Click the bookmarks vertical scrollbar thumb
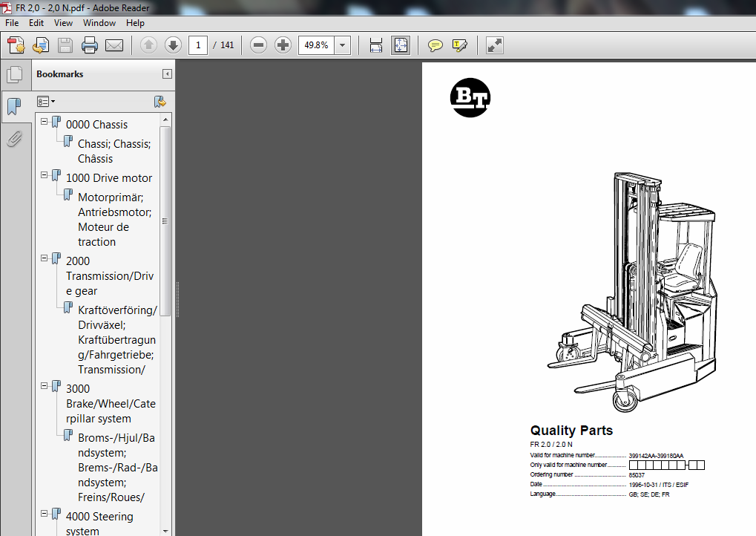Screen dimensions: 756x536 [165, 221]
